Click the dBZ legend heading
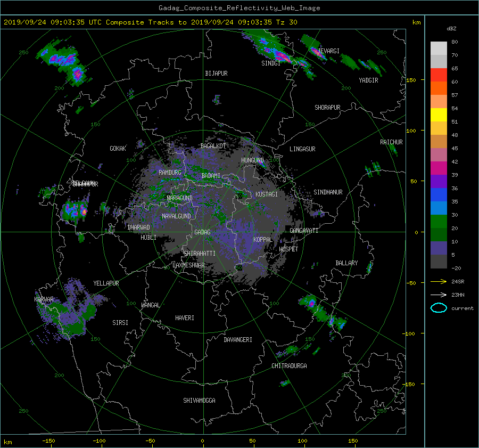Screen dimensions: 479x448 pyautogui.click(x=451, y=29)
